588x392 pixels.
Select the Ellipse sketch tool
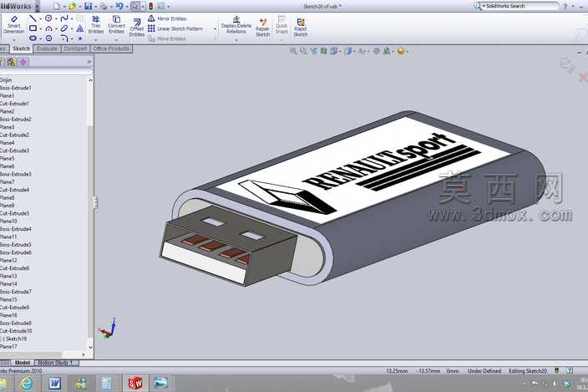pyautogui.click(x=64, y=28)
